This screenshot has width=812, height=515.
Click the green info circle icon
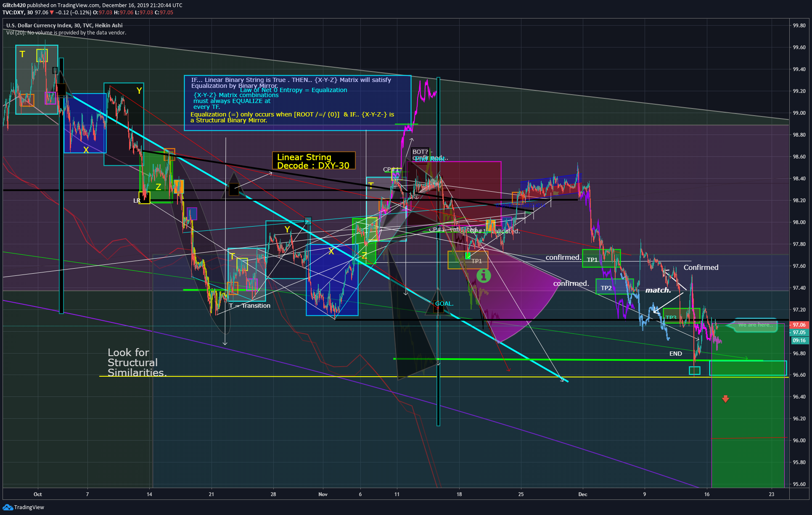coord(484,276)
